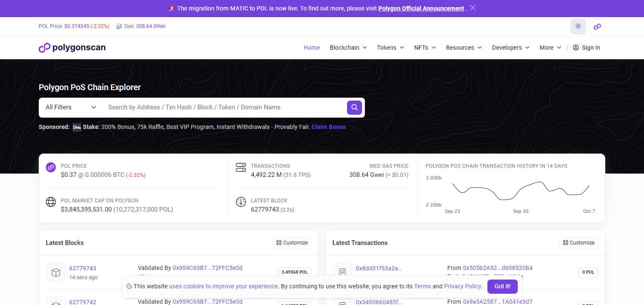Image resolution: width=644 pixels, height=305 pixels.
Task: Expand the Blockchain menu
Action: pyautogui.click(x=348, y=48)
